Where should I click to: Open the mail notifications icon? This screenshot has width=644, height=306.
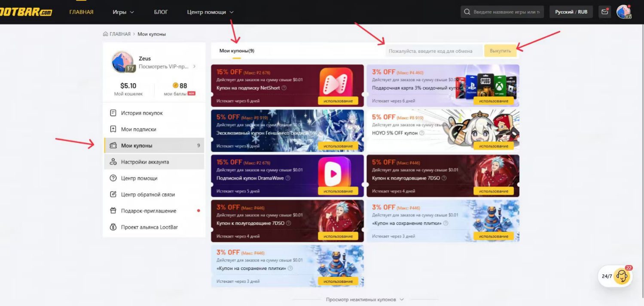(604, 12)
